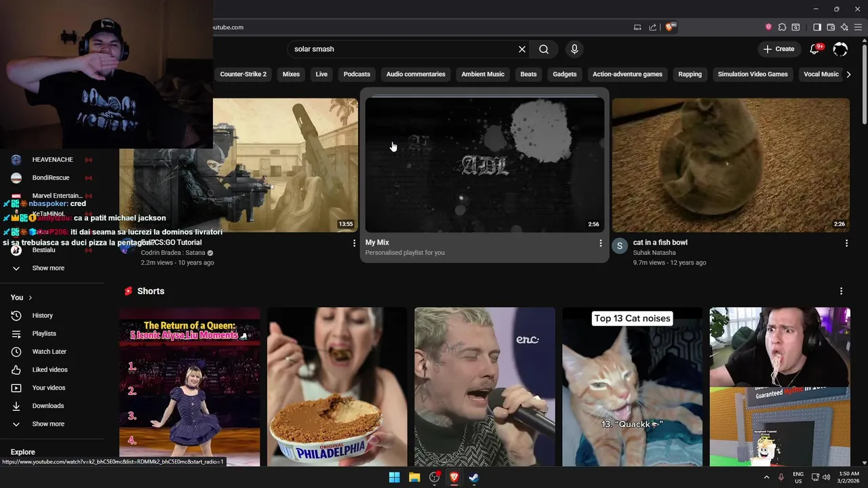This screenshot has width=868, height=488.
Task: Open the My Mix playlist thumbnail
Action: pos(484,165)
